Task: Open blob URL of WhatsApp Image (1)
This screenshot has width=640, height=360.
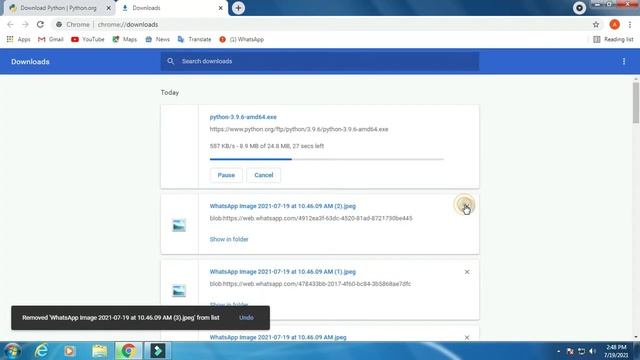Action: (x=310, y=284)
